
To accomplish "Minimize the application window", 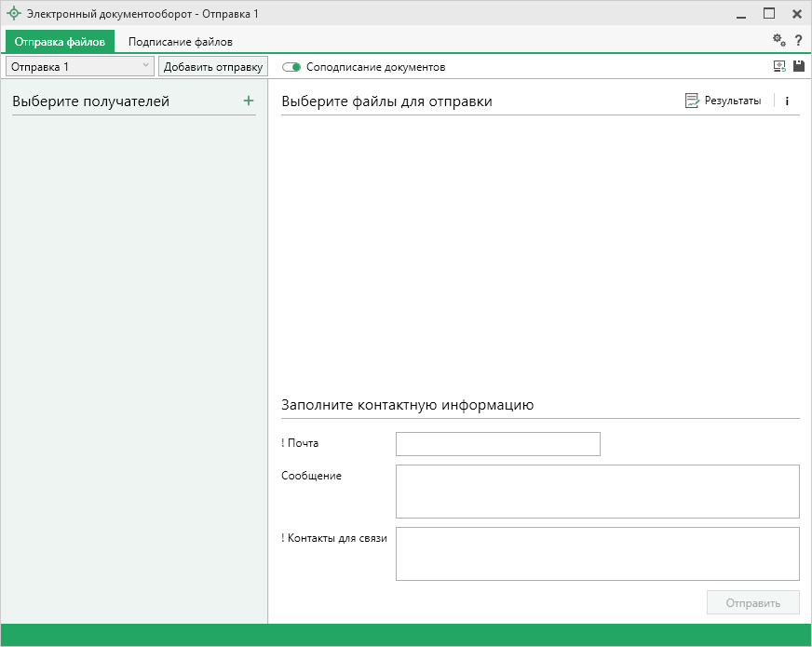I will point(741,15).
